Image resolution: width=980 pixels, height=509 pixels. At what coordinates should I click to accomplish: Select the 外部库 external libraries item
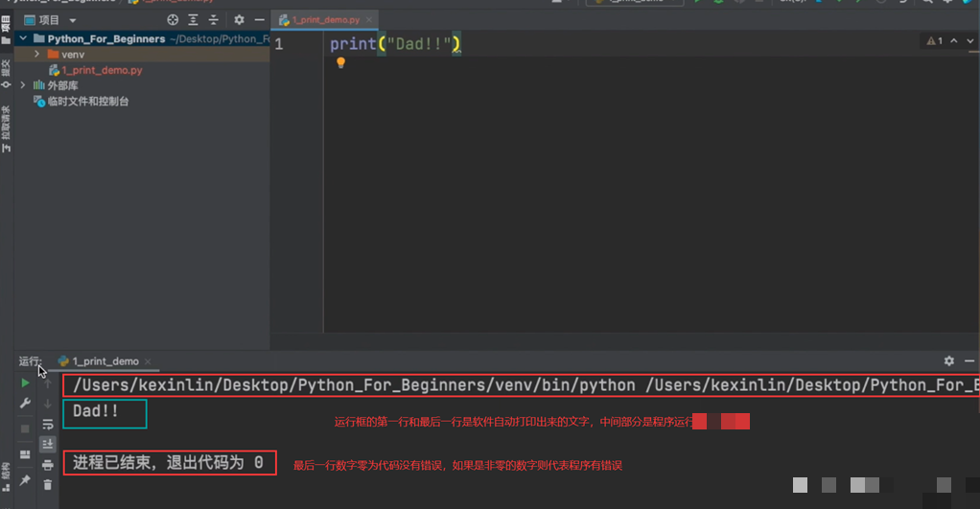click(56, 85)
